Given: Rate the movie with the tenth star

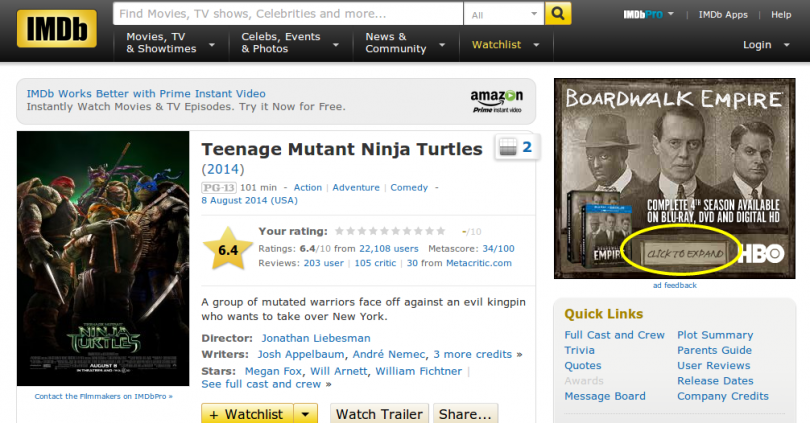Looking at the screenshot, I should coord(441,231).
